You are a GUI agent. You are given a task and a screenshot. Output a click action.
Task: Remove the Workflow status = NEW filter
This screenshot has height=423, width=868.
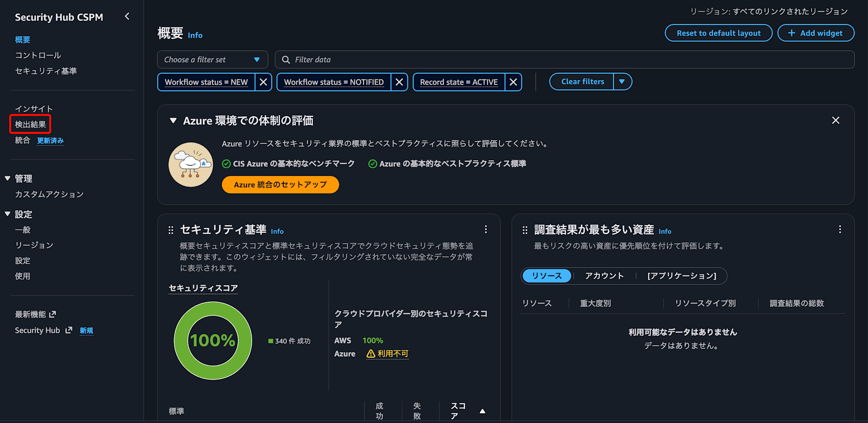click(x=263, y=82)
